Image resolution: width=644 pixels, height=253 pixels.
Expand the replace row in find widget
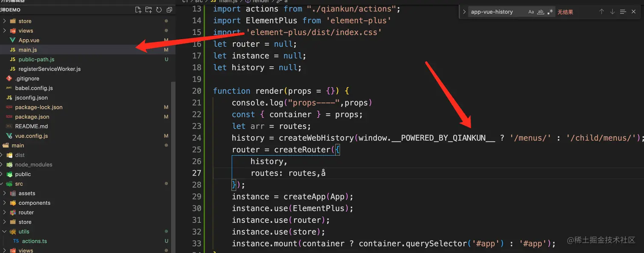pos(464,12)
